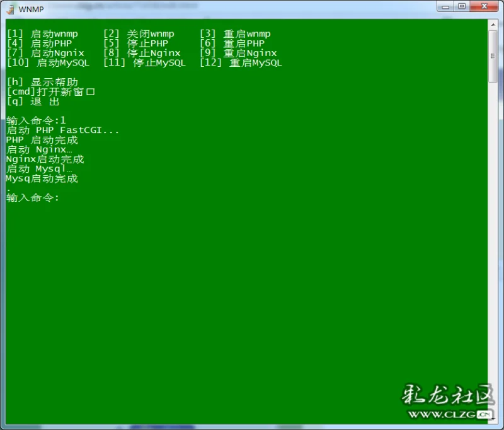Click the '启动 PHP FastCGI...' output line
The width and height of the screenshot is (504, 430).
click(62, 131)
